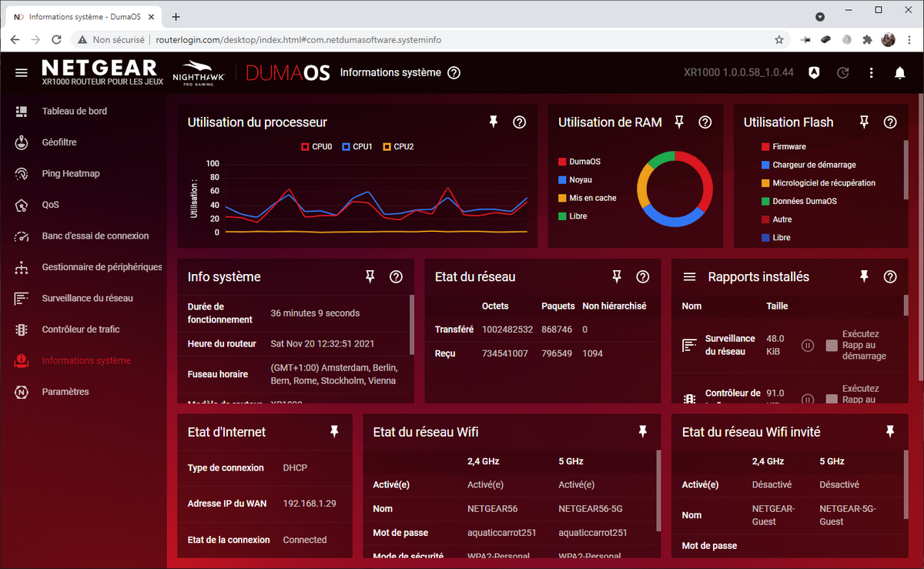Open help for the Informations système page
Image resolution: width=924 pixels, height=569 pixels.
tap(454, 72)
